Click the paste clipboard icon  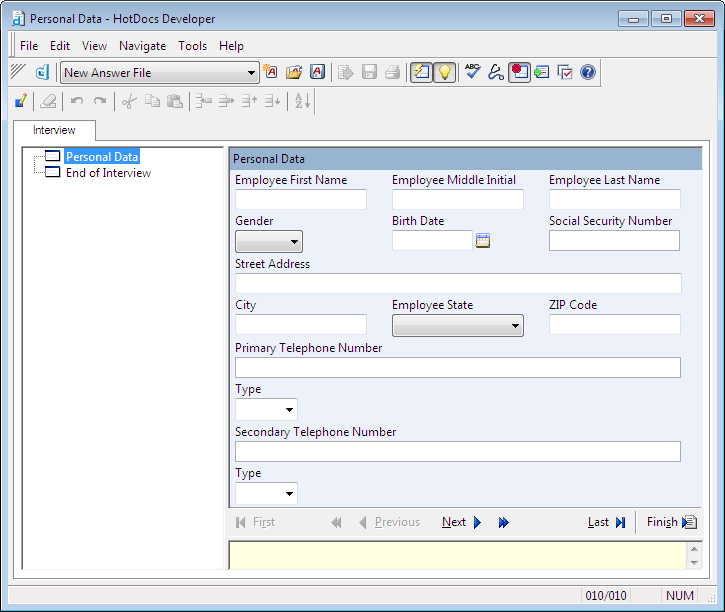click(x=175, y=101)
